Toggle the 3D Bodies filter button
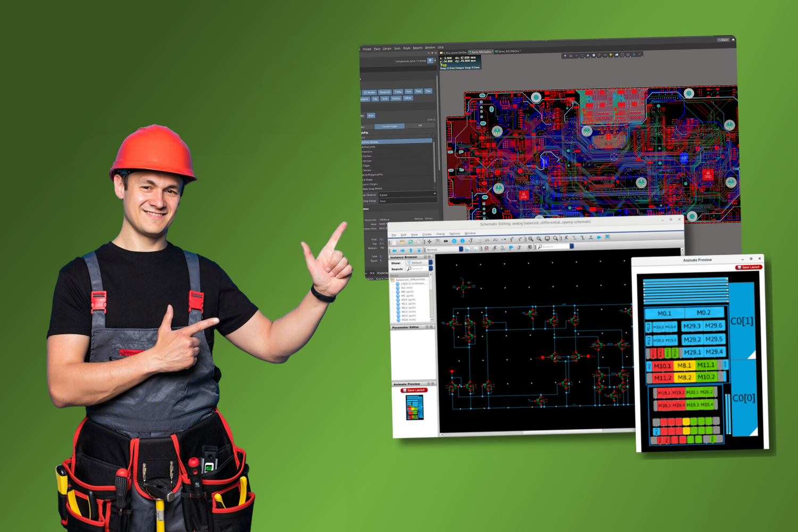The width and height of the screenshot is (798, 532). pos(369,93)
